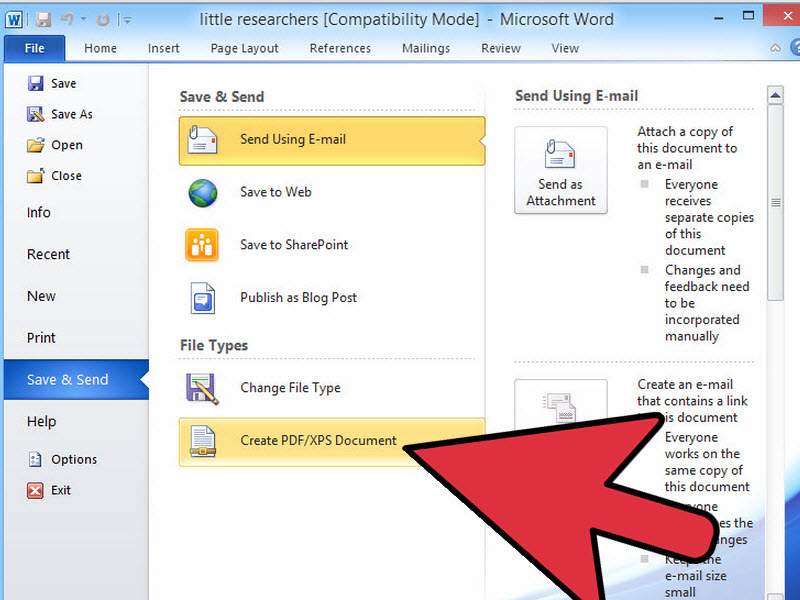
Task: Click the Save icon in quick access toolbar
Action: tap(43, 20)
